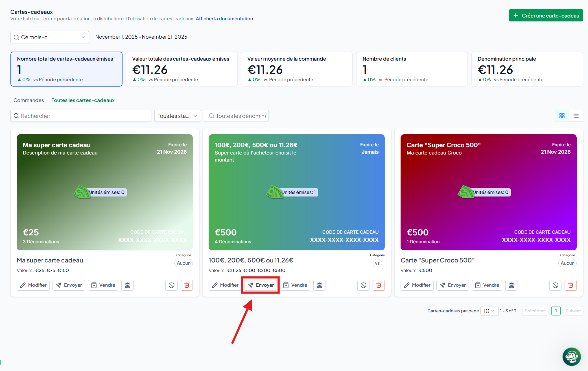Image resolution: width=588 pixels, height=371 pixels.
Task: Deactivate Ma super carte cadeau
Action: pos(171,285)
